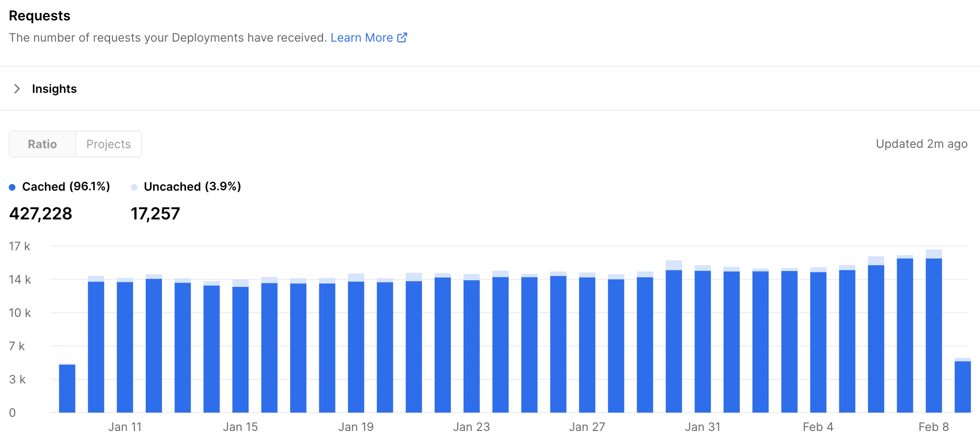Select the 17,257 uncached requests total
This screenshot has height=443, width=980.
coord(155,214)
